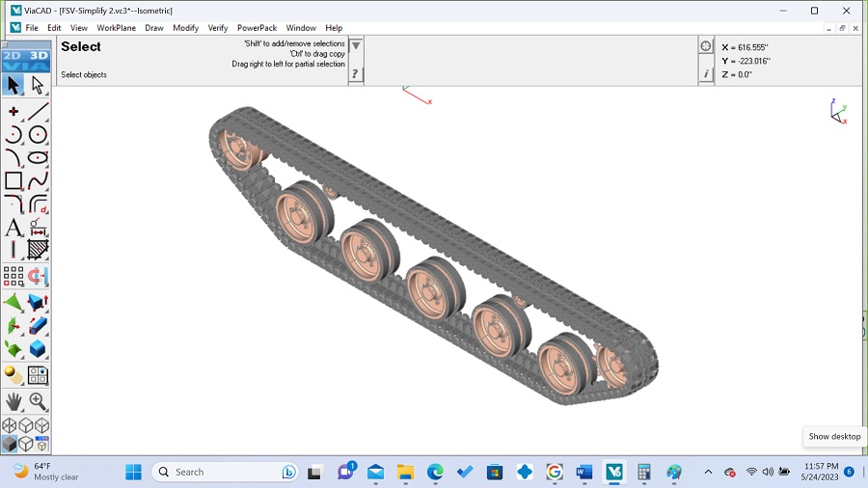Viewport: 868px width, 488px height.
Task: Activate the hand Pan tool
Action: click(14, 401)
